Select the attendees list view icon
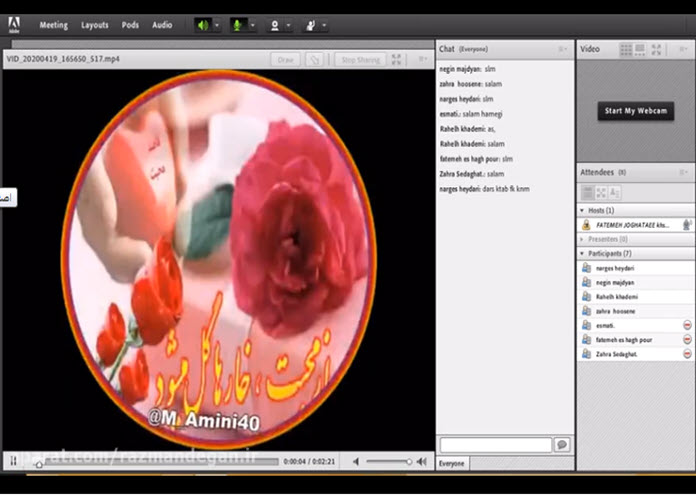 tap(587, 193)
